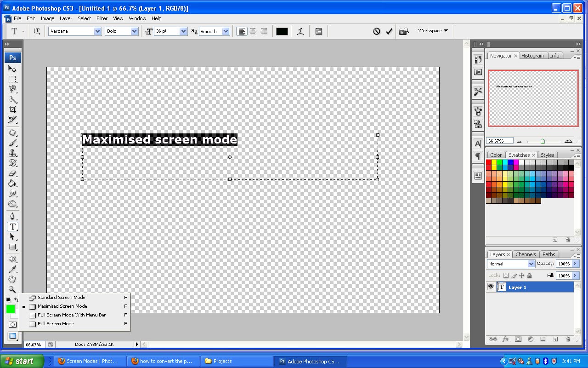The image size is (588, 368).
Task: Open the Brushes panel icon
Action: 477,110
